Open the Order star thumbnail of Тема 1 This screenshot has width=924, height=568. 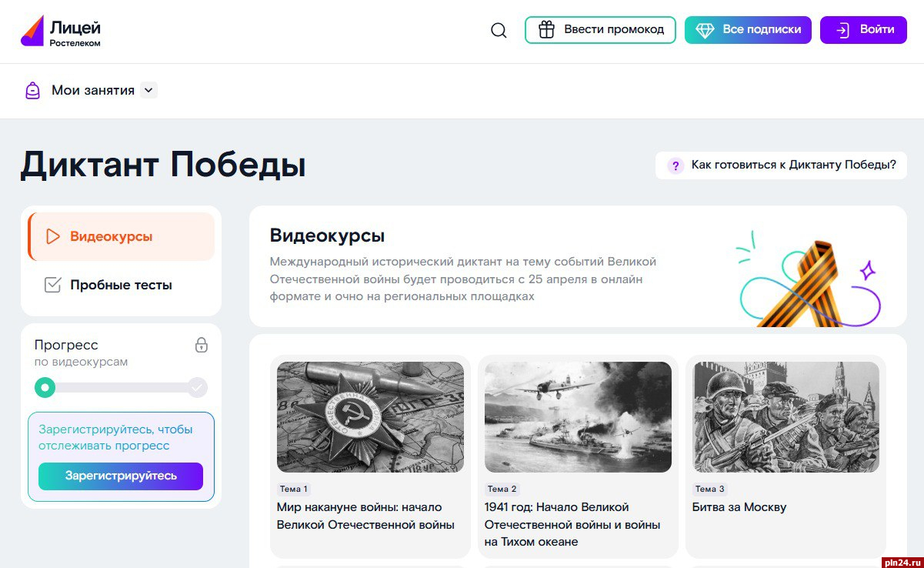point(370,417)
